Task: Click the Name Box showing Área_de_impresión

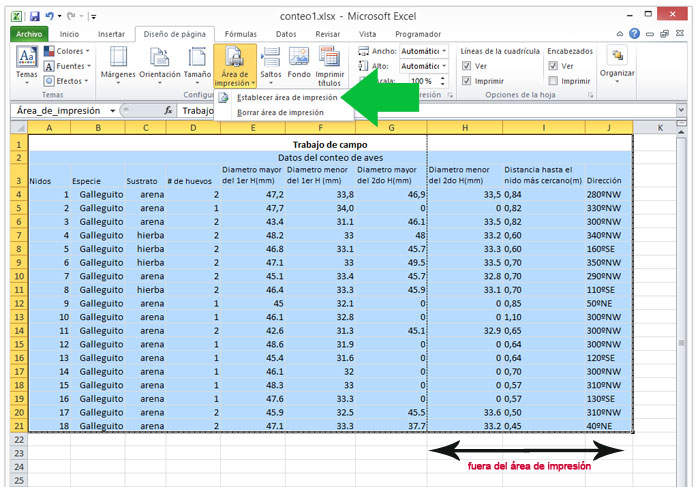Action: (59, 111)
